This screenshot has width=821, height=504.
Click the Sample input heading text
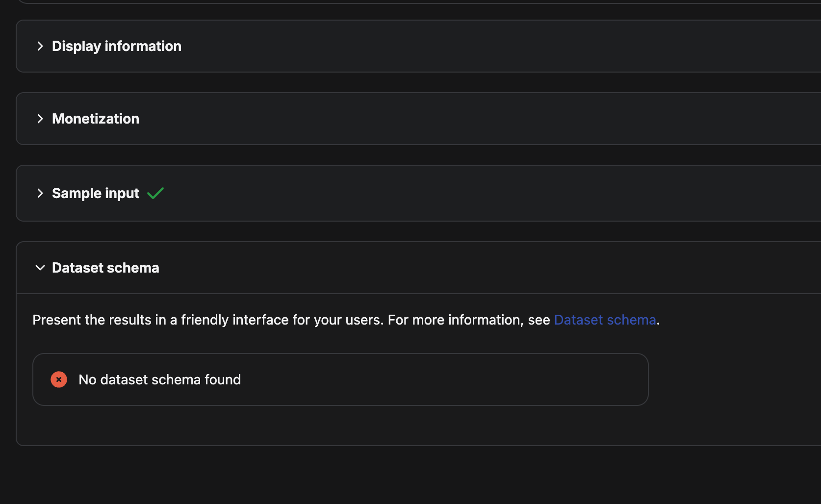pos(96,193)
